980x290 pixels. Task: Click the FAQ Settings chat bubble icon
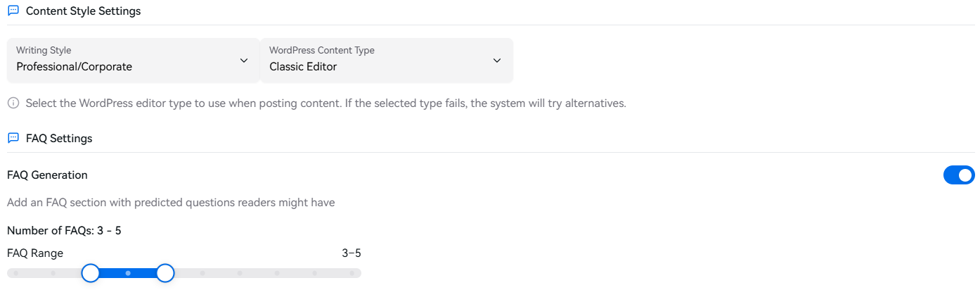13,139
